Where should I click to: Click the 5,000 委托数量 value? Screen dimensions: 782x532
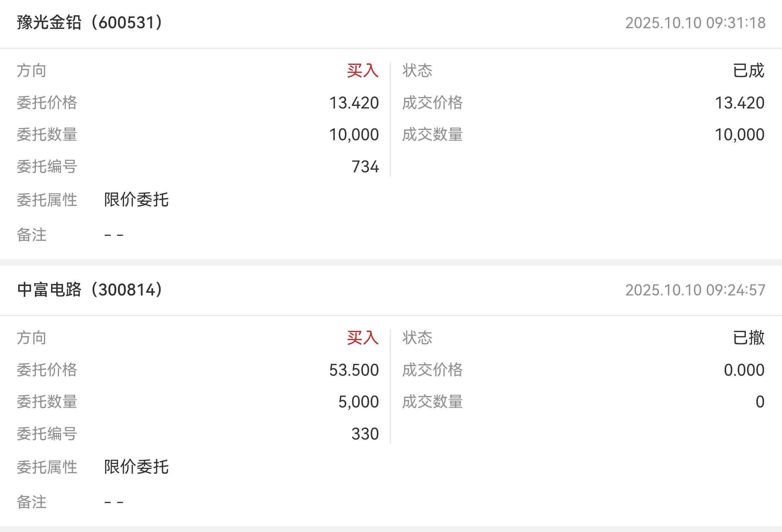359,402
